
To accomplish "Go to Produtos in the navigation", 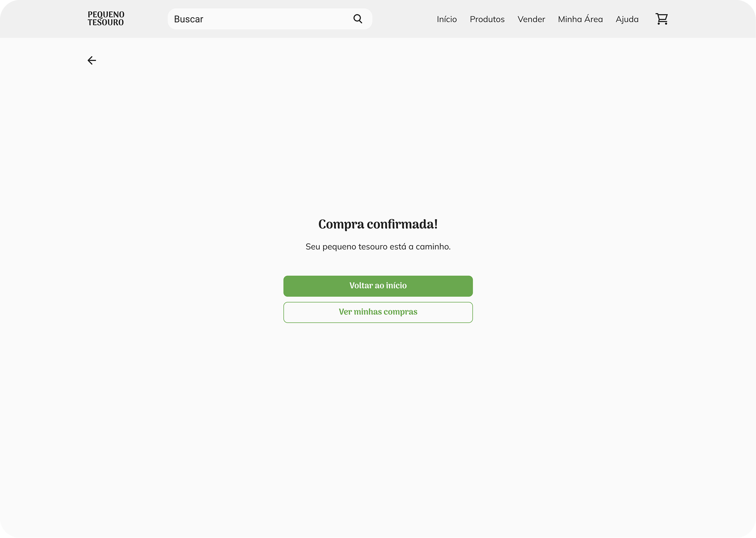I will pos(487,19).
